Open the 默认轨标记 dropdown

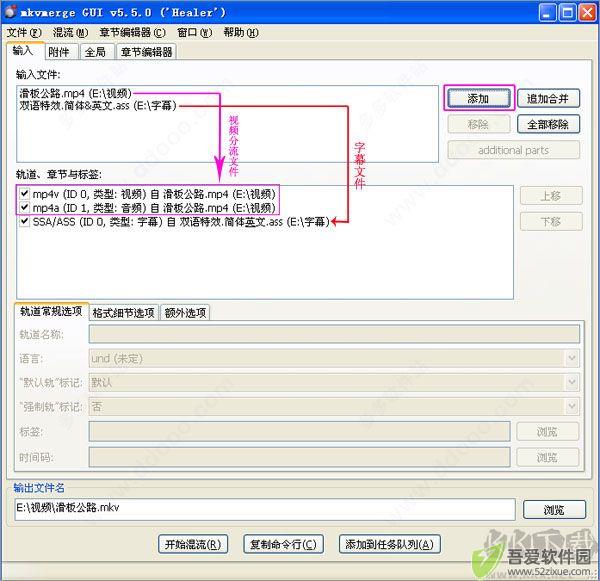point(334,382)
